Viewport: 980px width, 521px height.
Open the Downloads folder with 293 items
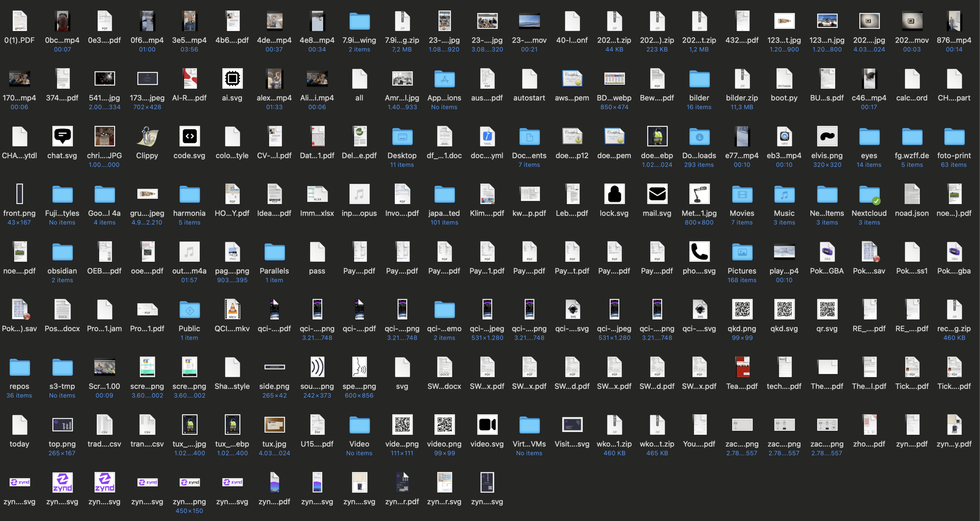pos(699,137)
